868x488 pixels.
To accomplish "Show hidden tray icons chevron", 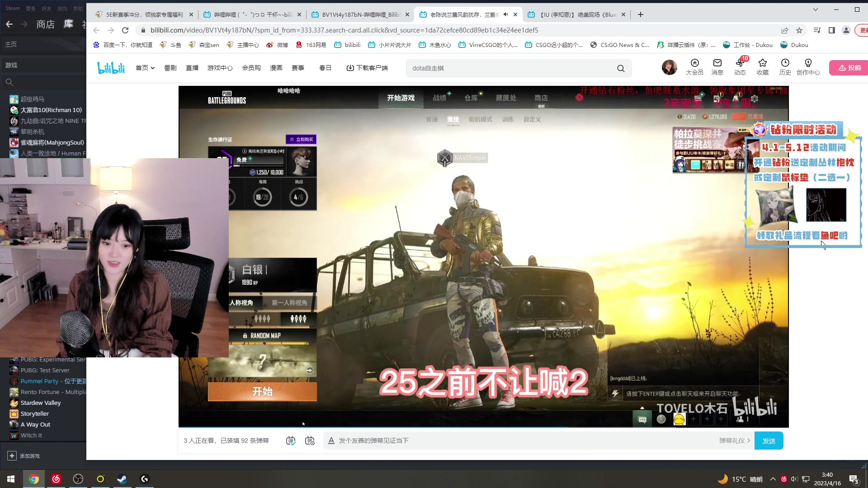I will point(773,479).
